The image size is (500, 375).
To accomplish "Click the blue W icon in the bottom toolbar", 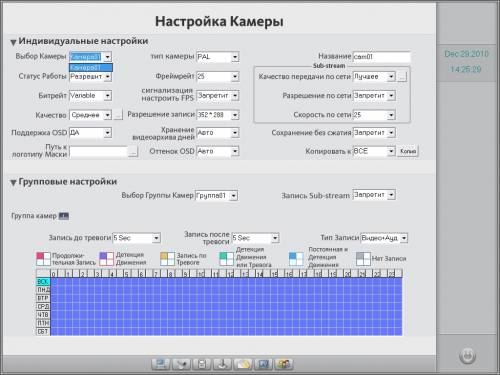I will tap(263, 364).
